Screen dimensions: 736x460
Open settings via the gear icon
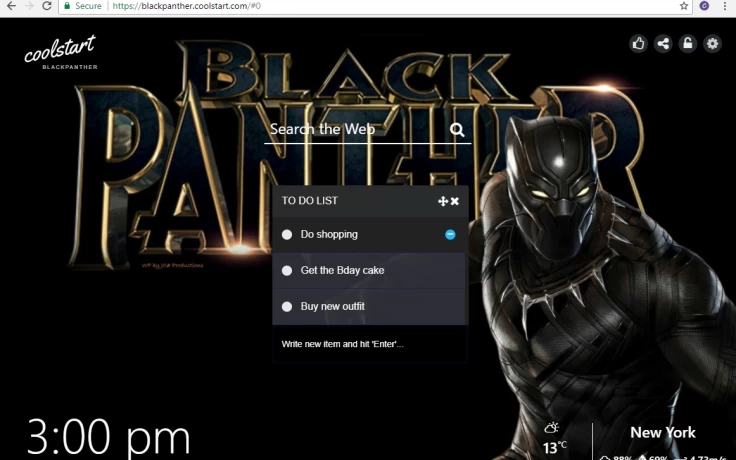[713, 44]
